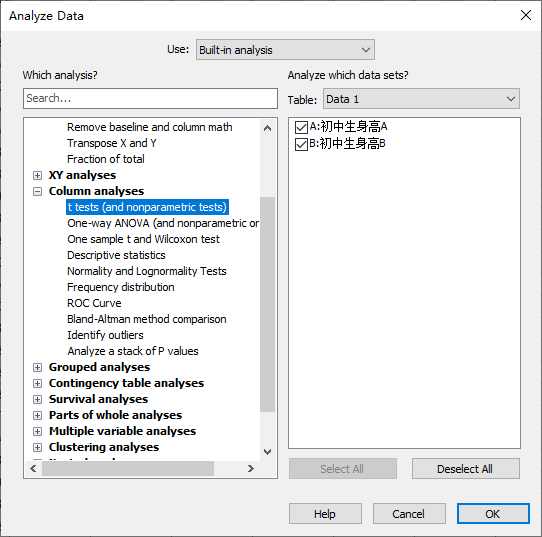Image resolution: width=542 pixels, height=537 pixels.
Task: Select Transpose X and Y
Action: coord(112,143)
